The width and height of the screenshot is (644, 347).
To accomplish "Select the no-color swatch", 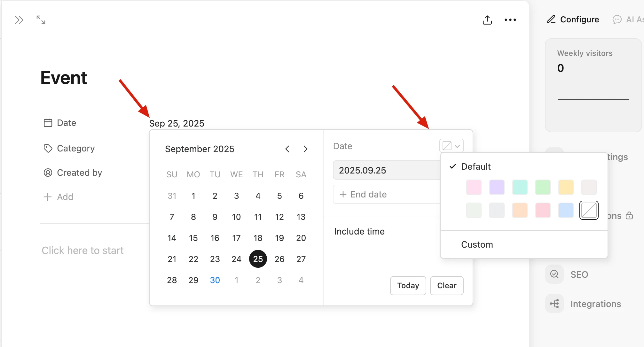I will point(589,210).
